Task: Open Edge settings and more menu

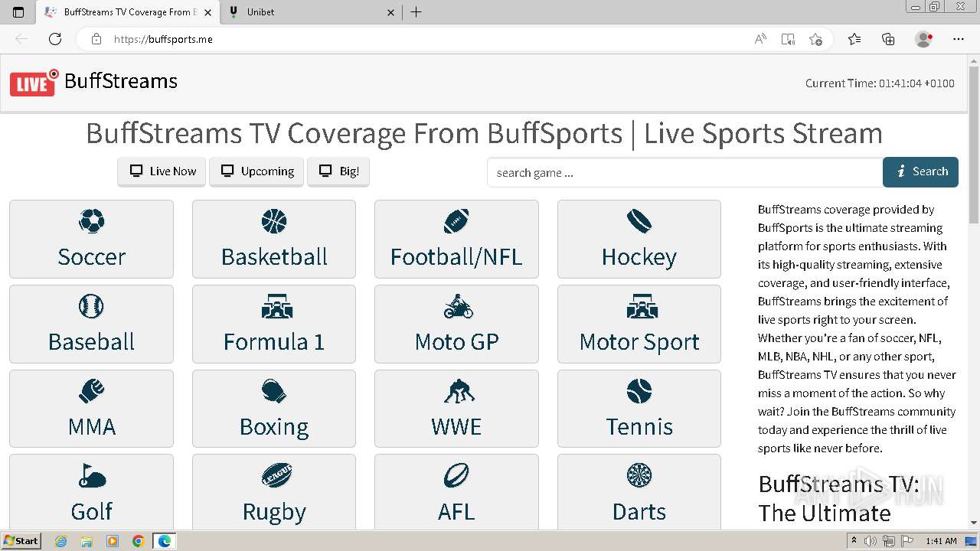Action: click(x=959, y=39)
